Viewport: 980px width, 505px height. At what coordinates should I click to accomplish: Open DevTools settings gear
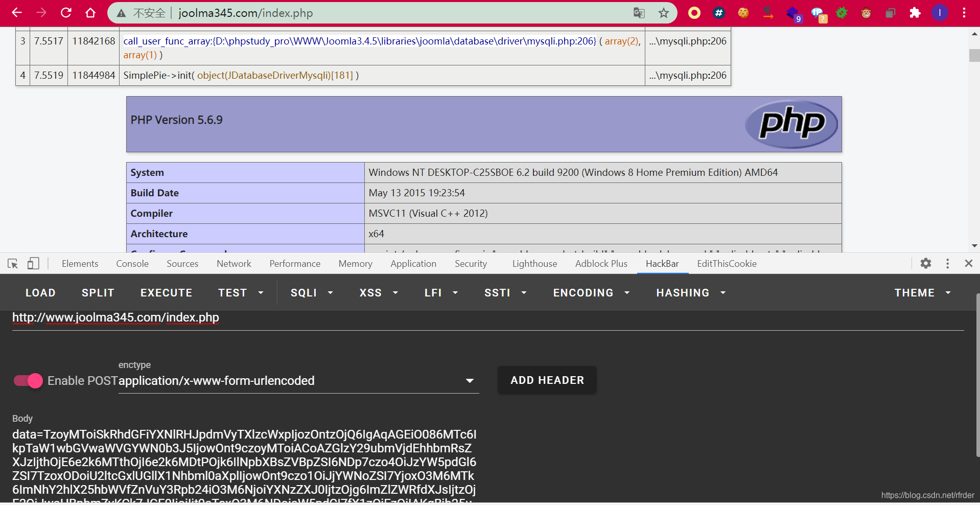coord(926,263)
